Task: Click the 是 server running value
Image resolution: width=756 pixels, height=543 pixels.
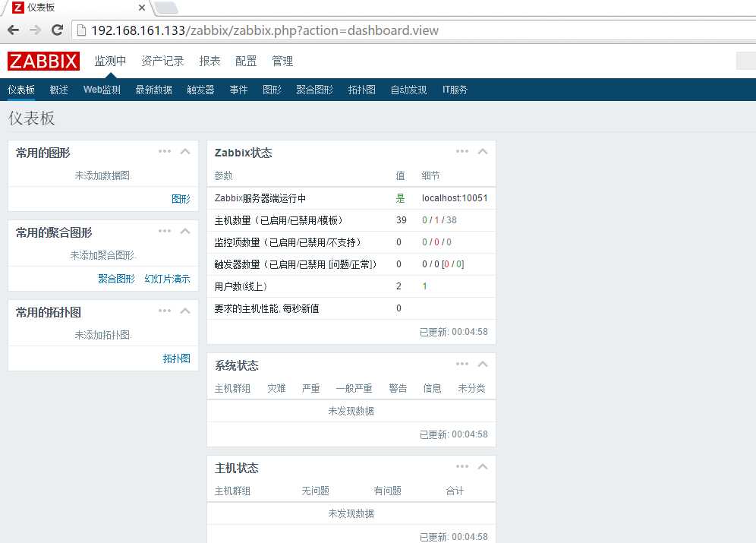Action: click(x=400, y=198)
